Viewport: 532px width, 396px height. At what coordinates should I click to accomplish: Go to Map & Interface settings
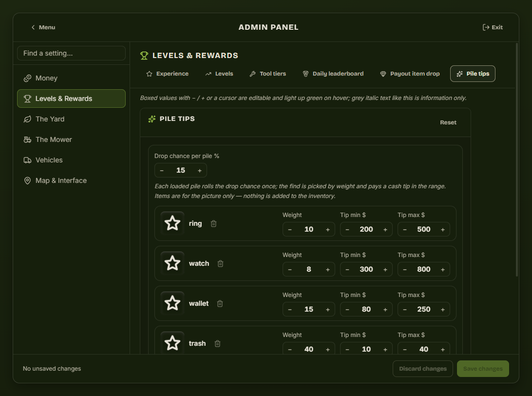tap(71, 180)
